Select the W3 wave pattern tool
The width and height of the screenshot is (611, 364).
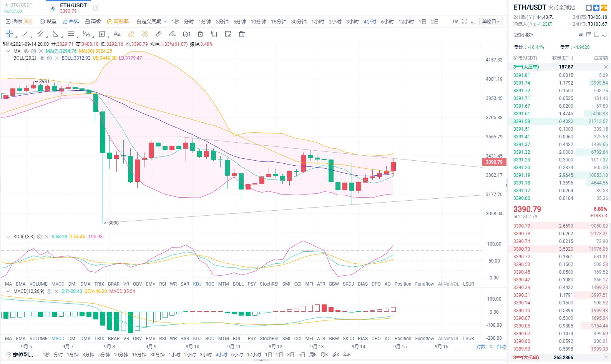click(x=86, y=34)
